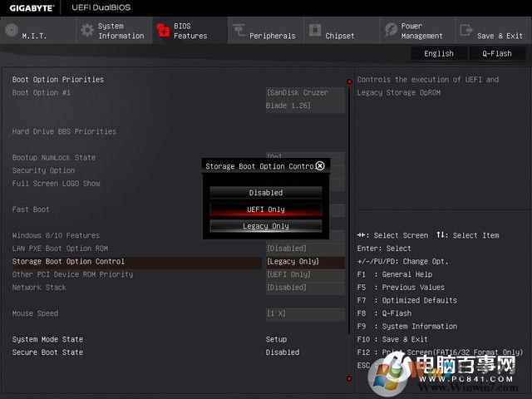Open the Save & Exit tab
Image resolution: width=532 pixels, height=399 pixels.
click(x=500, y=36)
